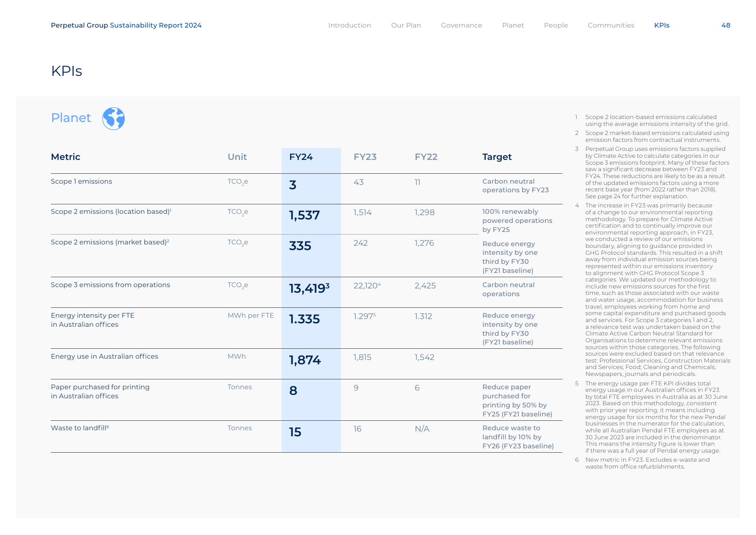Select the N/A value for FY22 waste
The image size is (756, 535).
pyautogui.click(x=422, y=429)
